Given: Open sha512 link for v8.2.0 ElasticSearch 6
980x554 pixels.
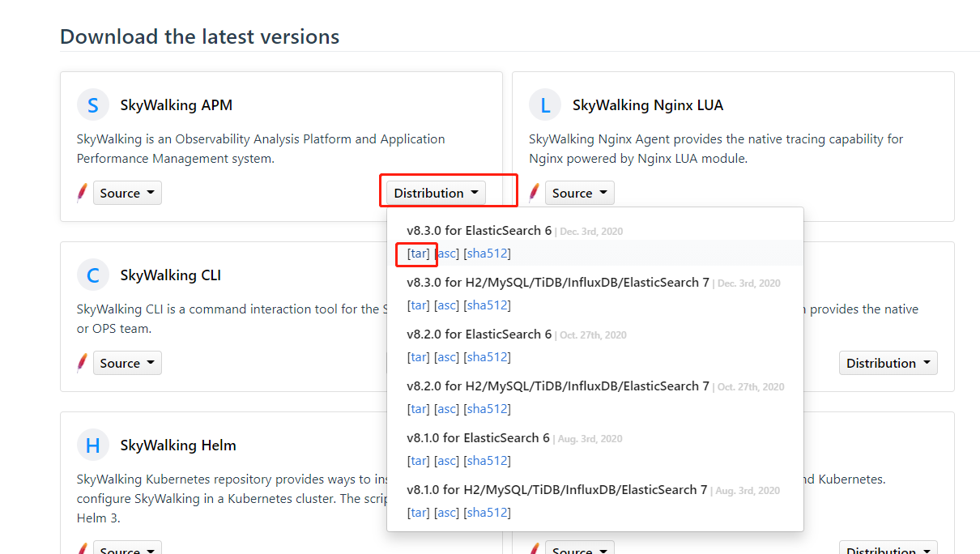Looking at the screenshot, I should pos(487,357).
